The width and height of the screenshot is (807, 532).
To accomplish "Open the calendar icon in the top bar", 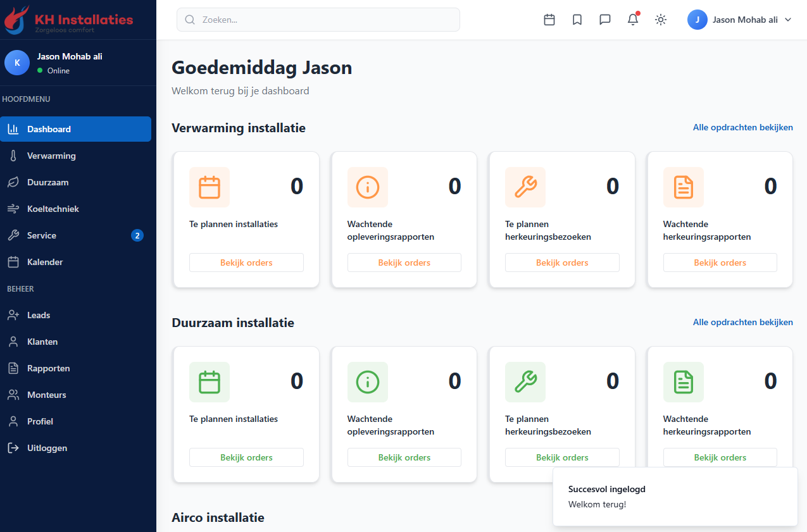I will tap(549, 20).
